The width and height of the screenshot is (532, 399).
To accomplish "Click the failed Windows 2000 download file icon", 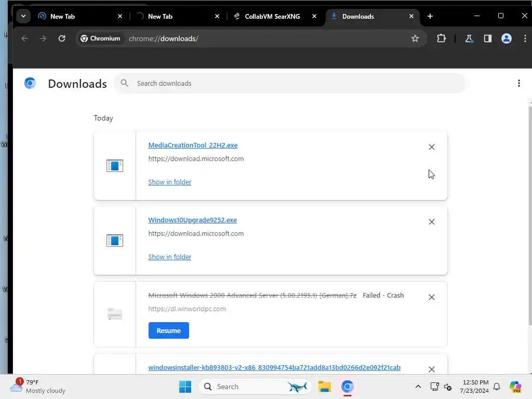I will [x=115, y=314].
